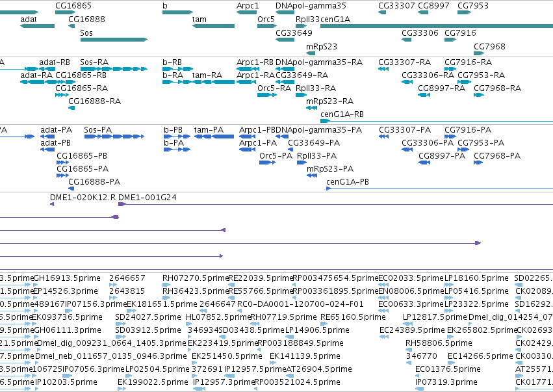
Task: Click the Sos-RA transcript label
Action: click(94, 62)
